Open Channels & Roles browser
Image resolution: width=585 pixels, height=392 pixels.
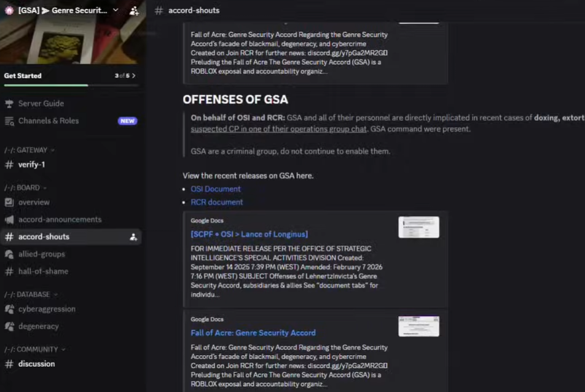click(48, 121)
